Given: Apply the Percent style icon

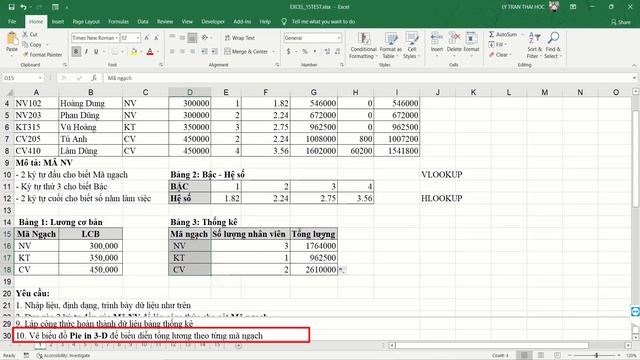Looking at the screenshot, I should [x=304, y=52].
